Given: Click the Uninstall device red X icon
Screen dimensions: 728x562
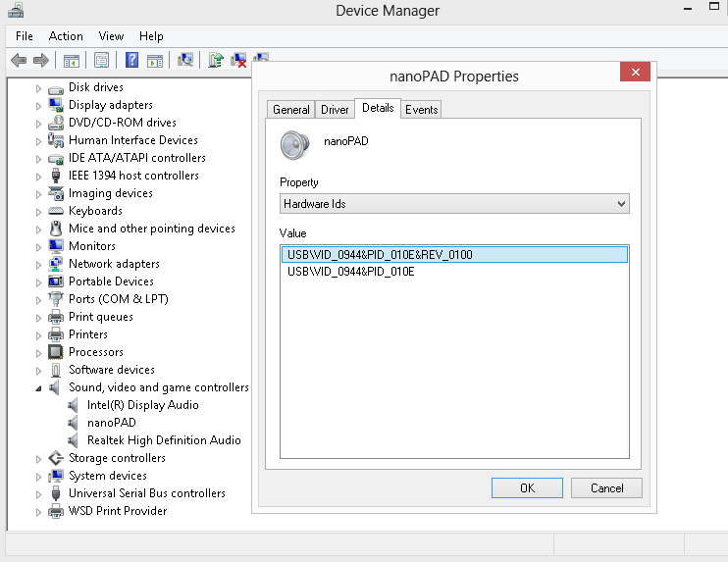Looking at the screenshot, I should tap(238, 61).
